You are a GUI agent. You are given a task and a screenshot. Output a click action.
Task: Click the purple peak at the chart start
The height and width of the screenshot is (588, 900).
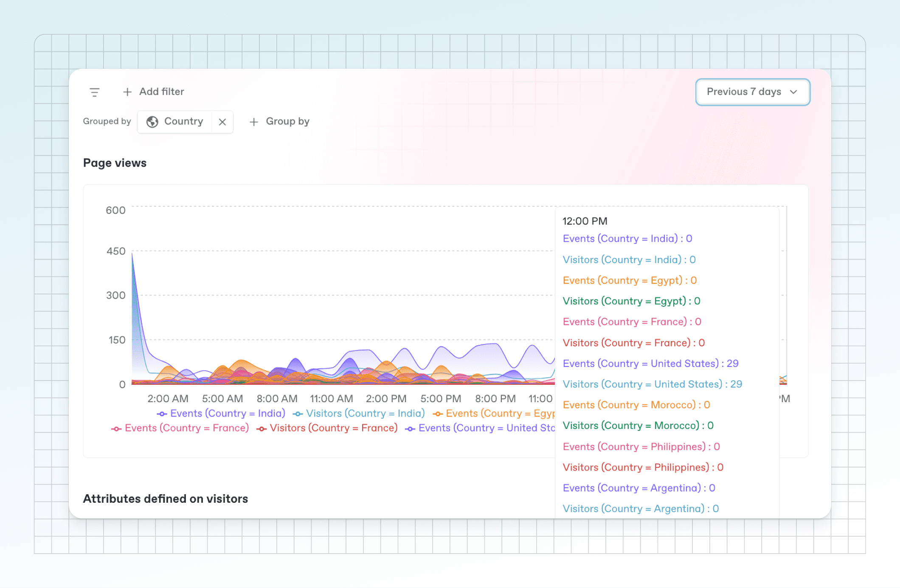[132, 255]
